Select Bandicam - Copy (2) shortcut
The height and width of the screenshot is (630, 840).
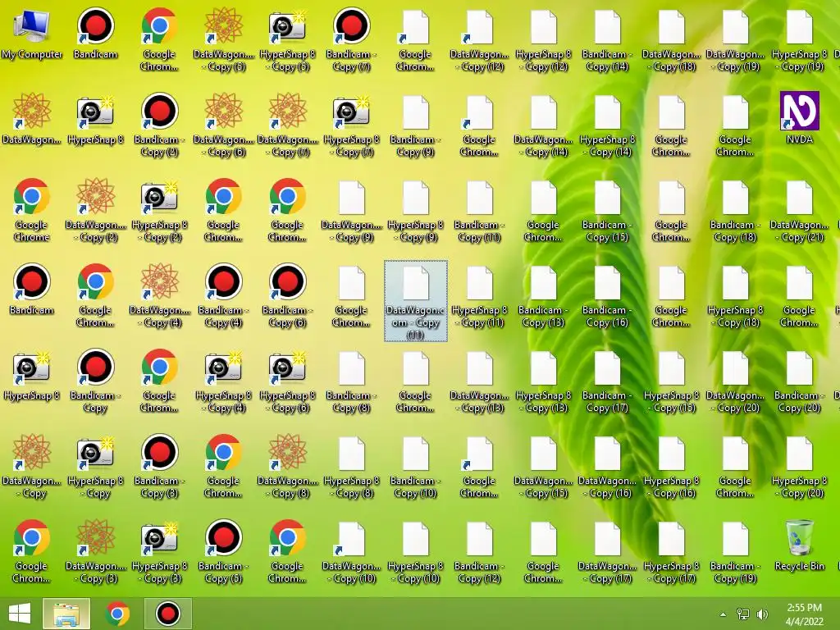point(159,126)
